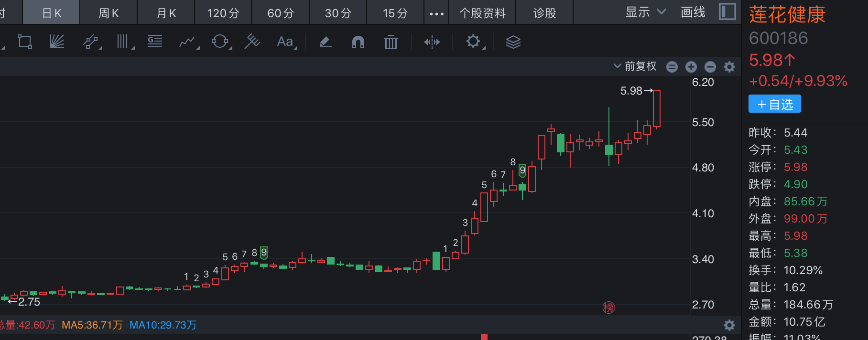The image size is (868, 340).
Task: Pick the eraser tool in drawing toolbar
Action: pyautogui.click(x=325, y=42)
